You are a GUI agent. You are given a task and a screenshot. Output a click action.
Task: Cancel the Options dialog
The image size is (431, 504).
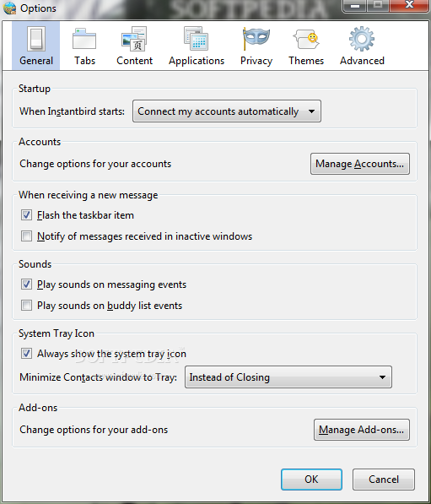pos(384,480)
